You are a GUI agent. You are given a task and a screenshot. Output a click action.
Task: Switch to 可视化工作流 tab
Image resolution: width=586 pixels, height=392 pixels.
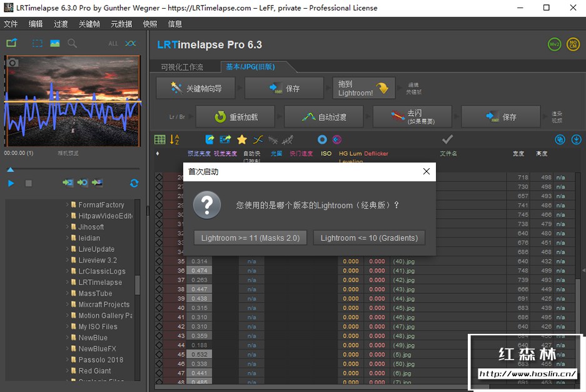coord(182,68)
